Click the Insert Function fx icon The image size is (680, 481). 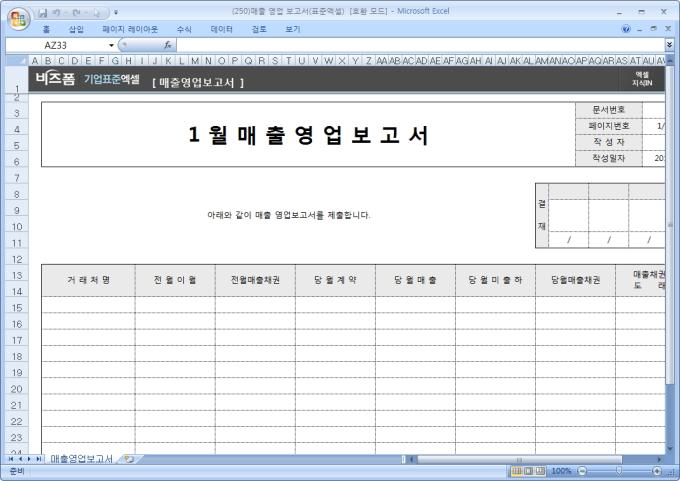pos(168,45)
